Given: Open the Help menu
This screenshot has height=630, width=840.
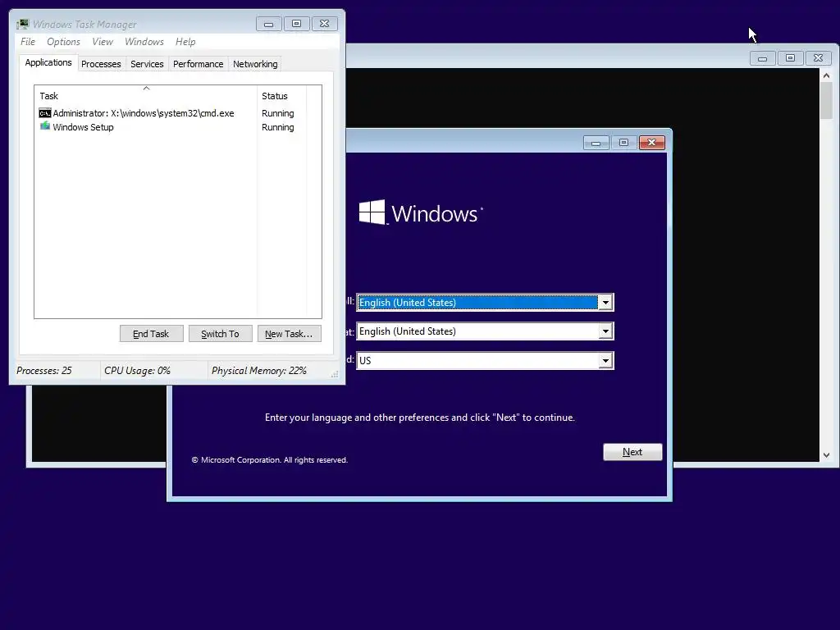Looking at the screenshot, I should pos(185,42).
